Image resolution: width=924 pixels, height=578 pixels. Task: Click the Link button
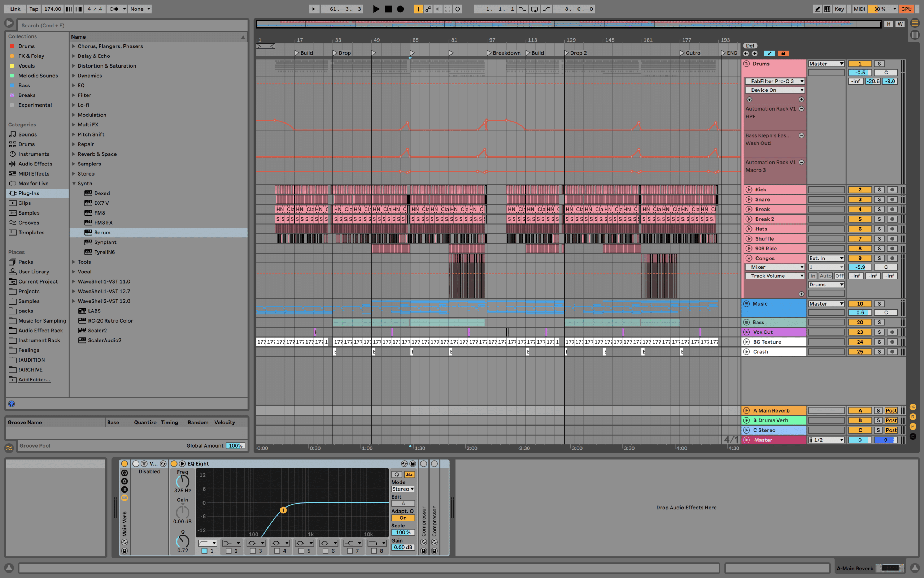pyautogui.click(x=15, y=9)
